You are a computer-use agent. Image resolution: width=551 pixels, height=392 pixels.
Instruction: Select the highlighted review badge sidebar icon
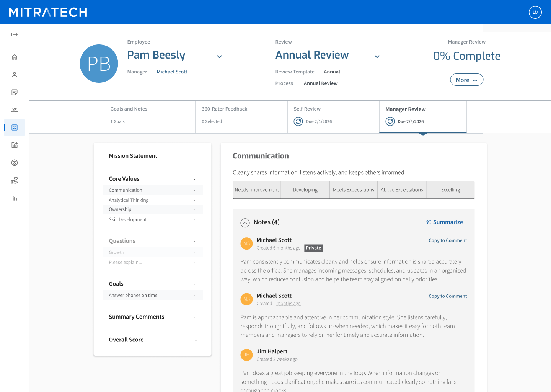pos(15,127)
